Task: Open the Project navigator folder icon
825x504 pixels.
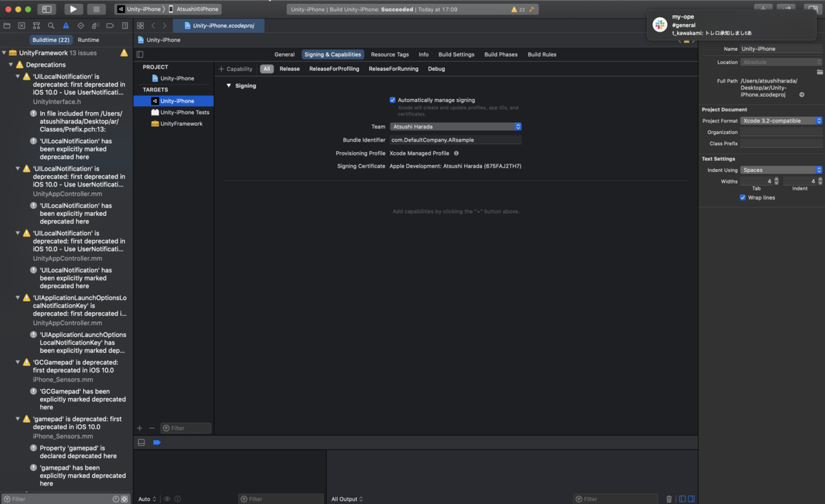Action: pos(7,25)
